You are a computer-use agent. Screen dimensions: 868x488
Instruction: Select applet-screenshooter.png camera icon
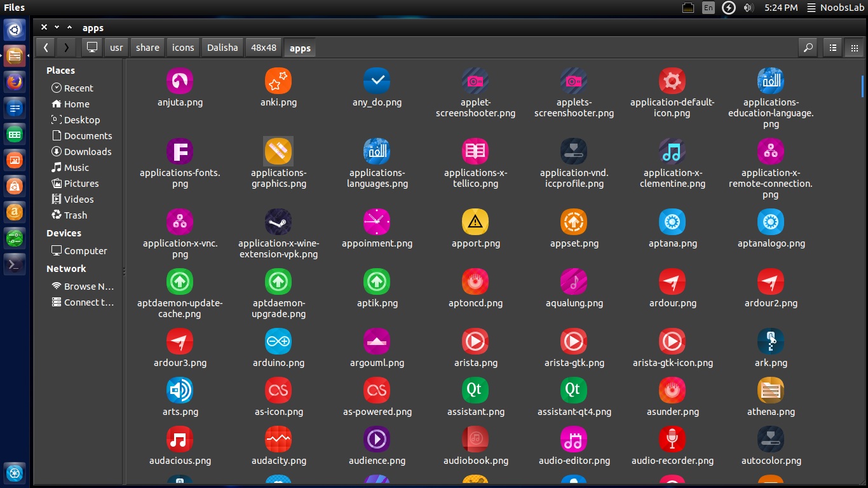click(475, 81)
